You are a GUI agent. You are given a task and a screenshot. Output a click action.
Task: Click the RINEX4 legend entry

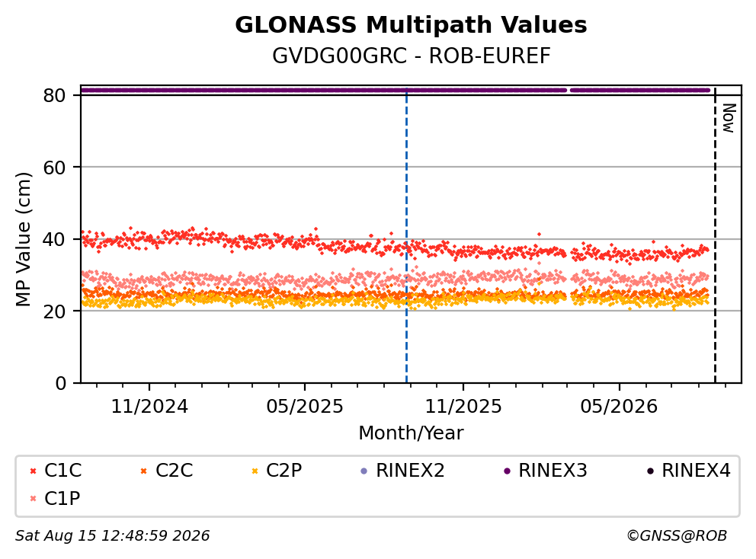pos(688,471)
